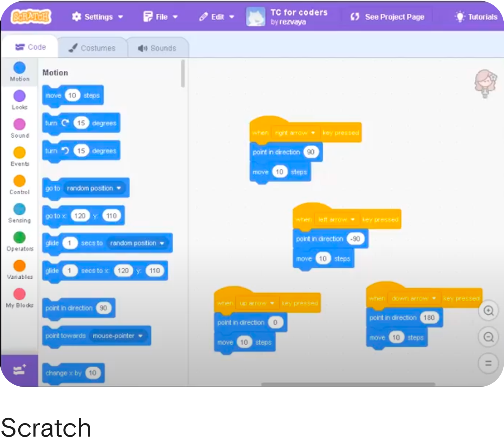Select the My Blocks category
The height and width of the screenshot is (444, 504).
click(x=20, y=298)
